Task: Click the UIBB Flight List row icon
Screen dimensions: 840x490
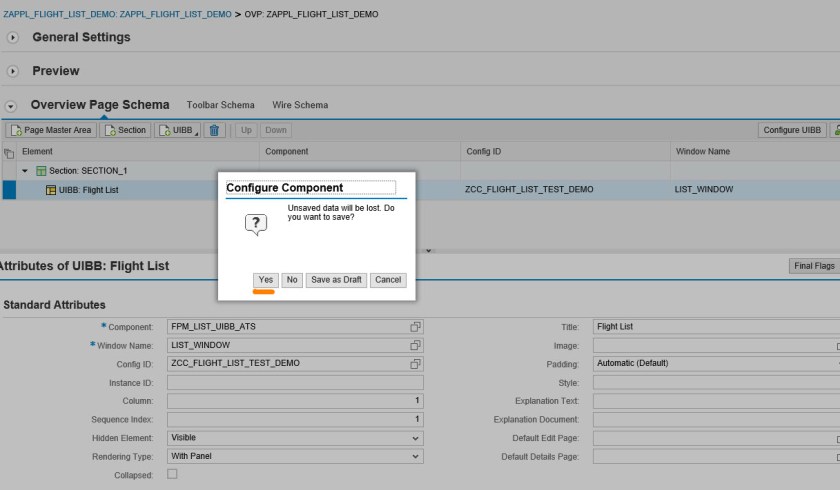Action: coord(50,190)
